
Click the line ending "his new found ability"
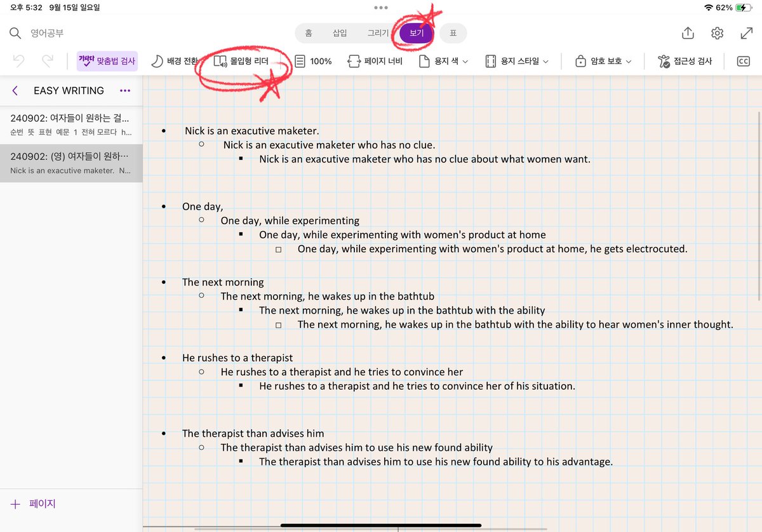click(x=357, y=447)
